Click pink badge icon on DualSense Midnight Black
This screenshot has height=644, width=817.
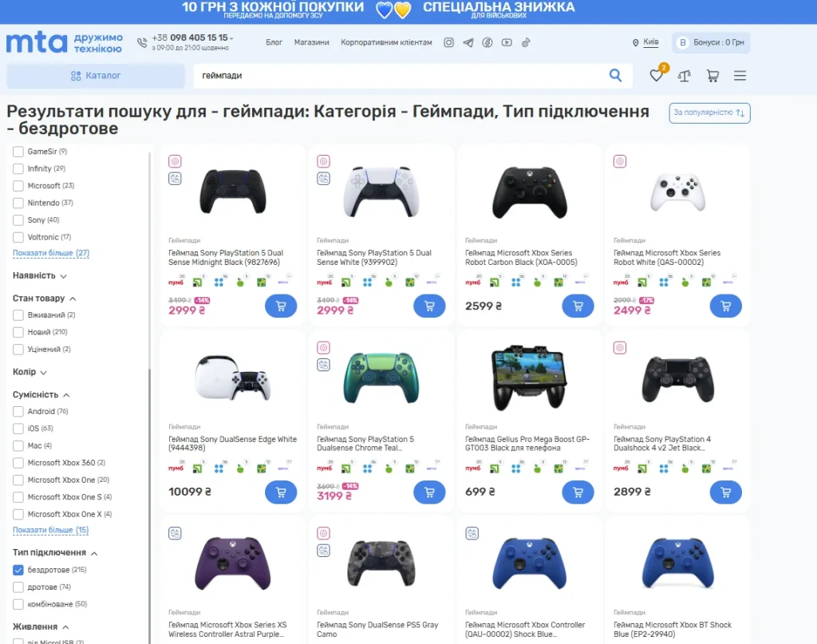pos(175,161)
